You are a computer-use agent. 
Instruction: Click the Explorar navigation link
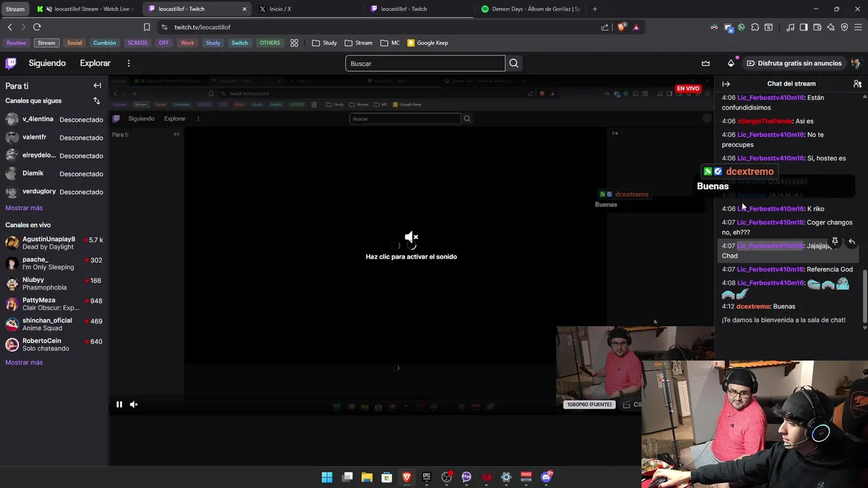click(x=95, y=63)
